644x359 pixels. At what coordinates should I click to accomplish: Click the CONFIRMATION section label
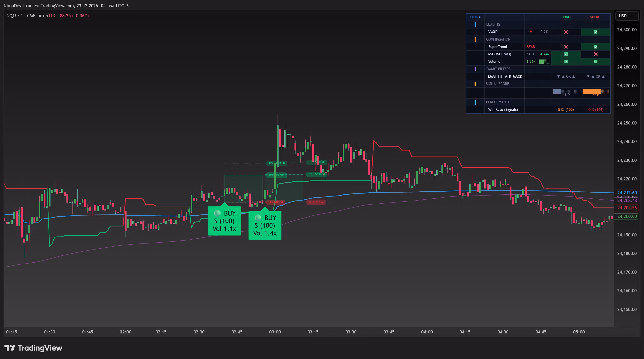498,39
